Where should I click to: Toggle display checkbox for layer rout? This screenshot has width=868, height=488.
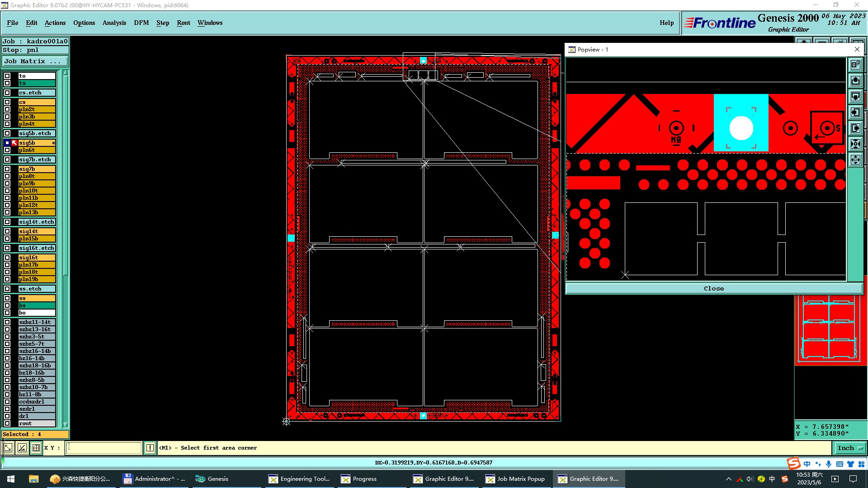(x=7, y=423)
